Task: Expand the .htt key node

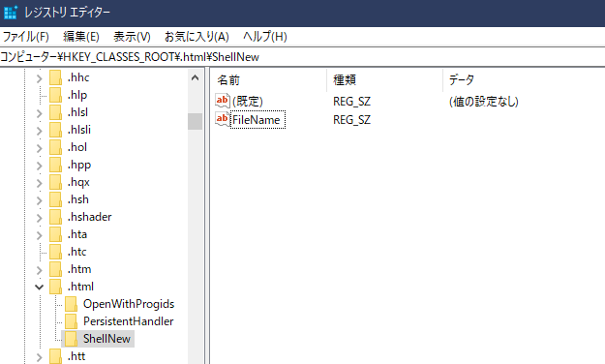Action: (39, 357)
